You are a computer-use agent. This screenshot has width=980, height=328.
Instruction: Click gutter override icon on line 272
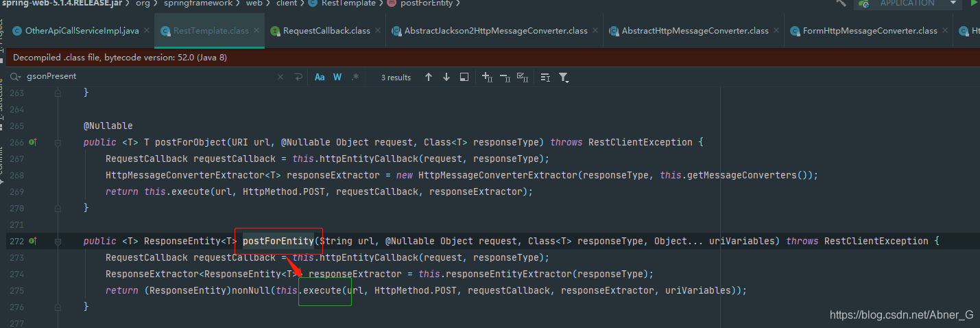[x=32, y=242]
